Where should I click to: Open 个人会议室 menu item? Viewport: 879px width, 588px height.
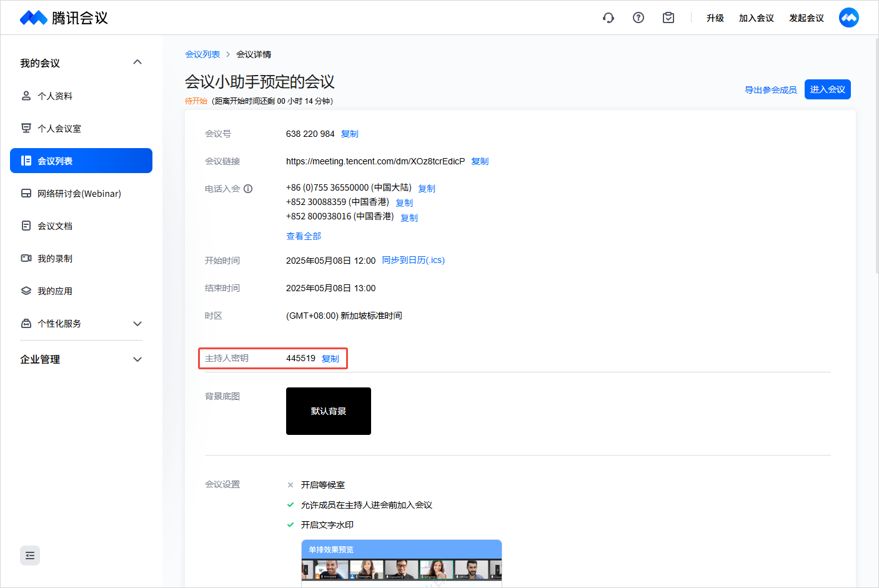[x=81, y=128]
